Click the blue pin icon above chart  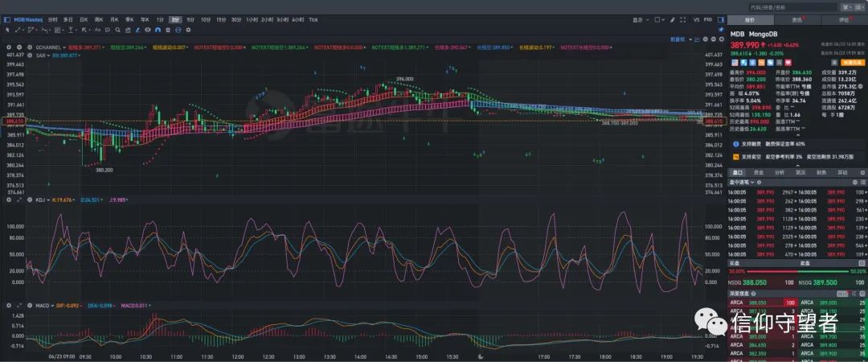[721, 30]
